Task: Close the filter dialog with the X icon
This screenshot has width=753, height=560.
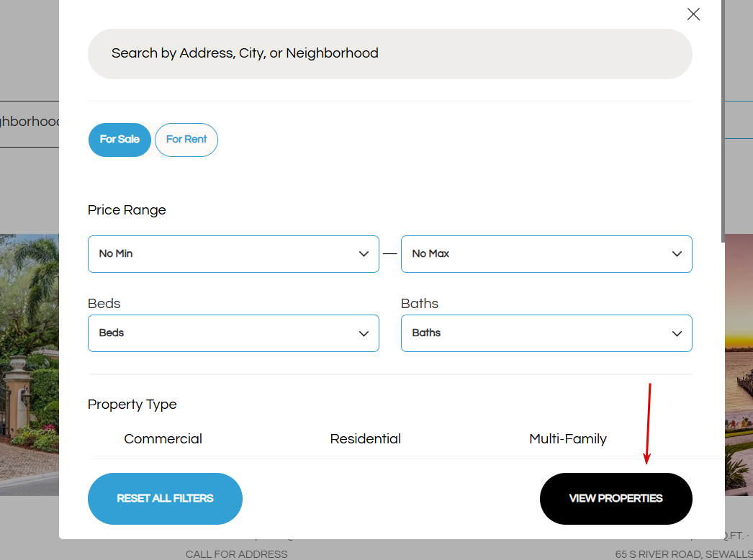Action: click(x=693, y=14)
